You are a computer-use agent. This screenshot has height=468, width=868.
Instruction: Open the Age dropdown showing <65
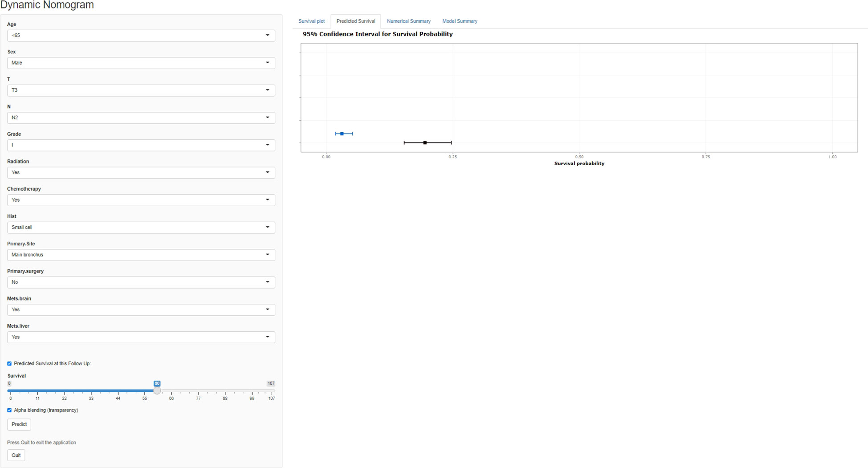pyautogui.click(x=141, y=35)
